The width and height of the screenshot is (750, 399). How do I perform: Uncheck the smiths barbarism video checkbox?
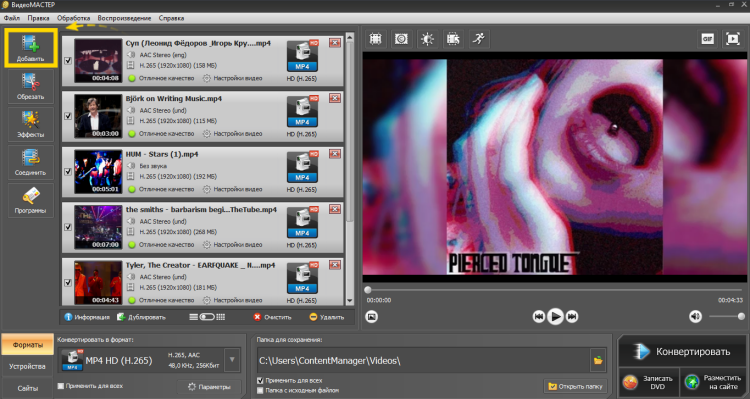click(x=68, y=227)
